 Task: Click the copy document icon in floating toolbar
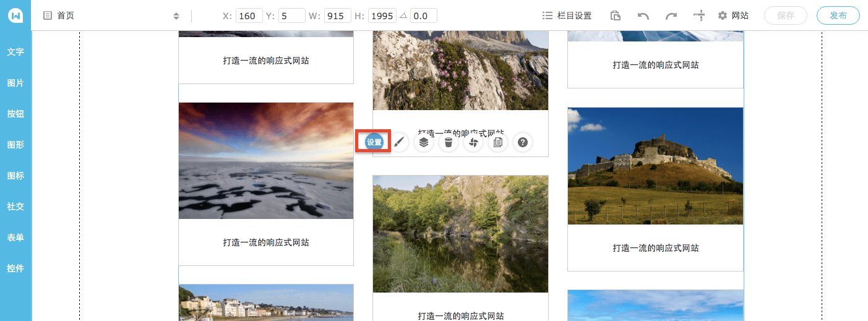[498, 143]
